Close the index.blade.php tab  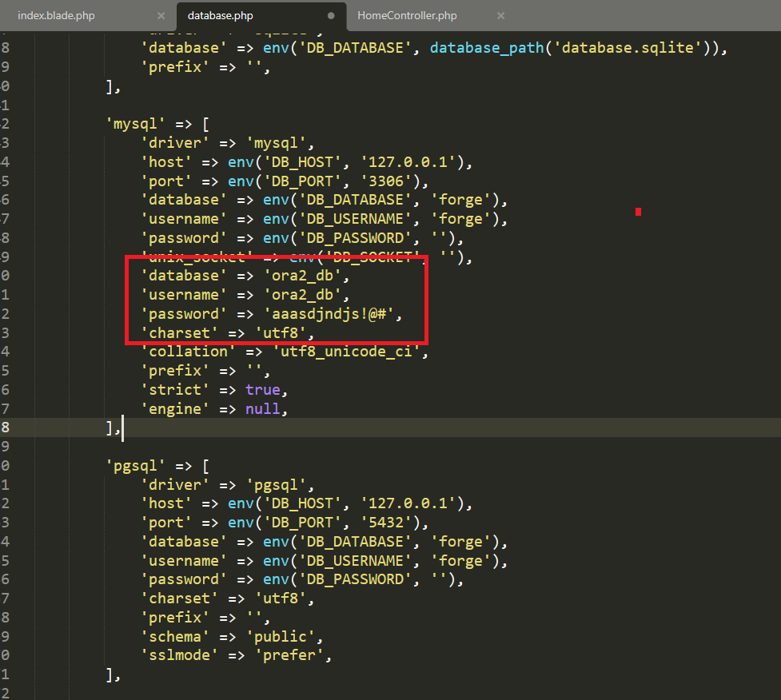pos(161,16)
